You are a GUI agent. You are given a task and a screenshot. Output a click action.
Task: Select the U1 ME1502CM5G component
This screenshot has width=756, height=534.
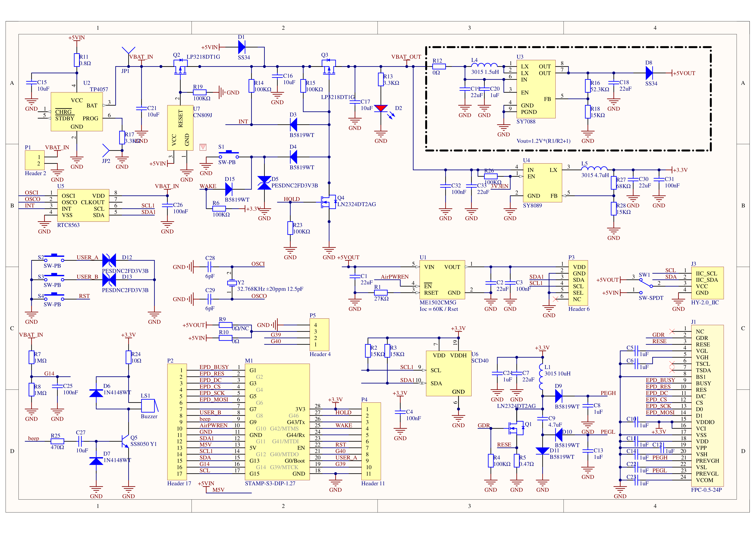pos(442,280)
